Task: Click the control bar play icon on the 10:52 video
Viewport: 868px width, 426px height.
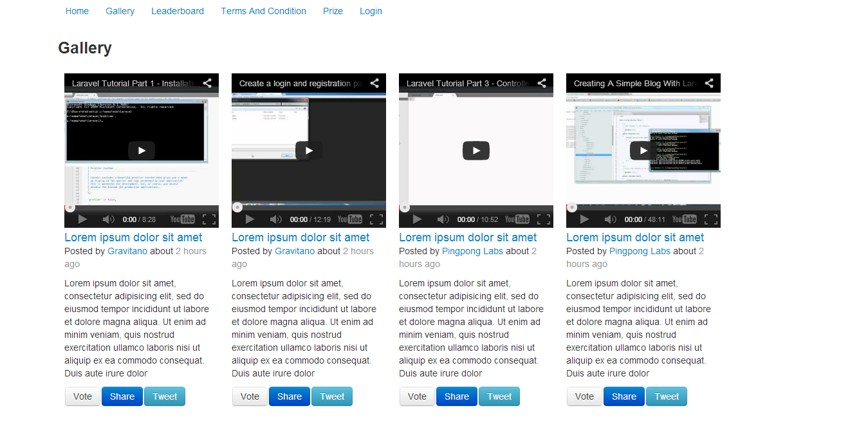Action: click(x=417, y=219)
